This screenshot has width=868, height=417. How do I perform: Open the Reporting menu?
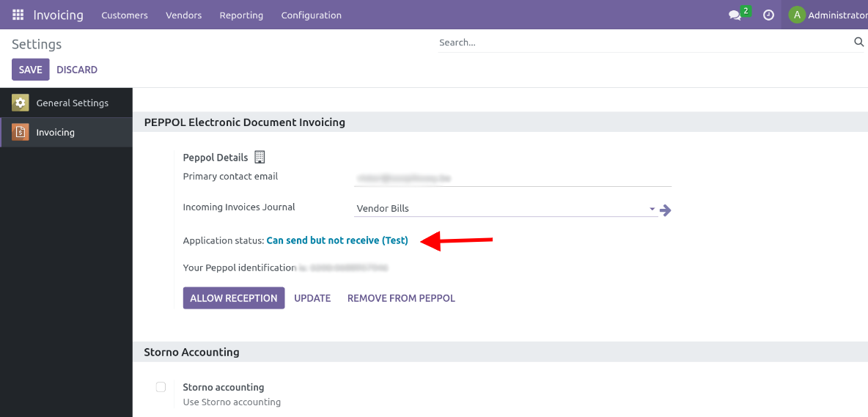241,15
